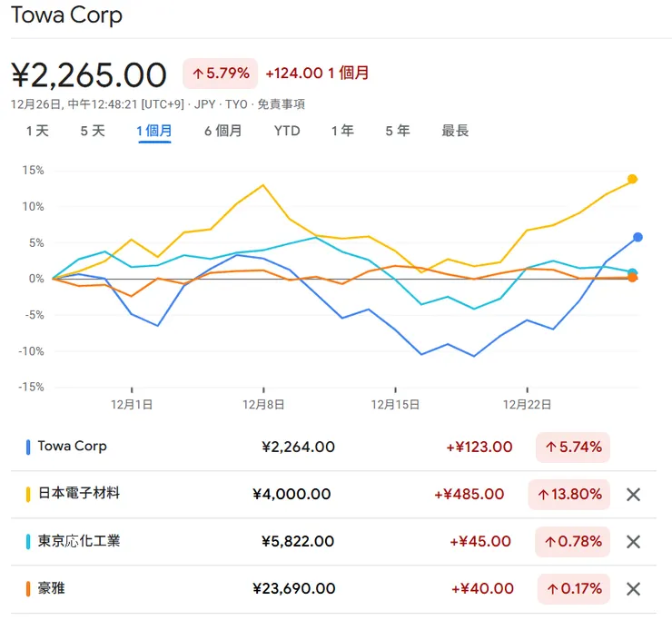Click the 12月22日 axis date label

point(527,405)
